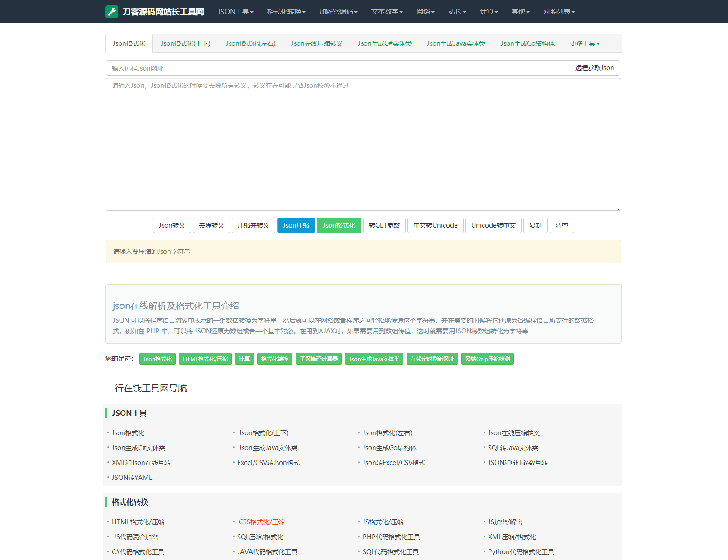Expand the 更多工具 tab dropdown
Viewport: 728px width, 560px height.
[585, 43]
